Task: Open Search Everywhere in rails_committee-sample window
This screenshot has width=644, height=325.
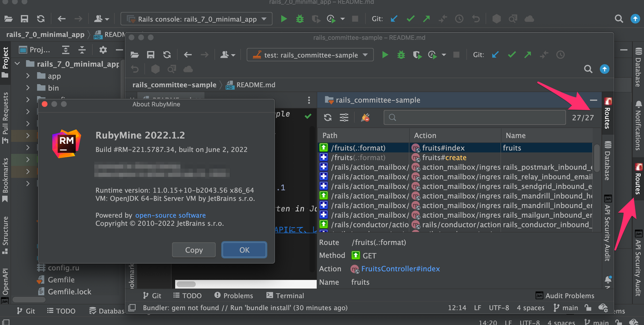Action: point(588,69)
